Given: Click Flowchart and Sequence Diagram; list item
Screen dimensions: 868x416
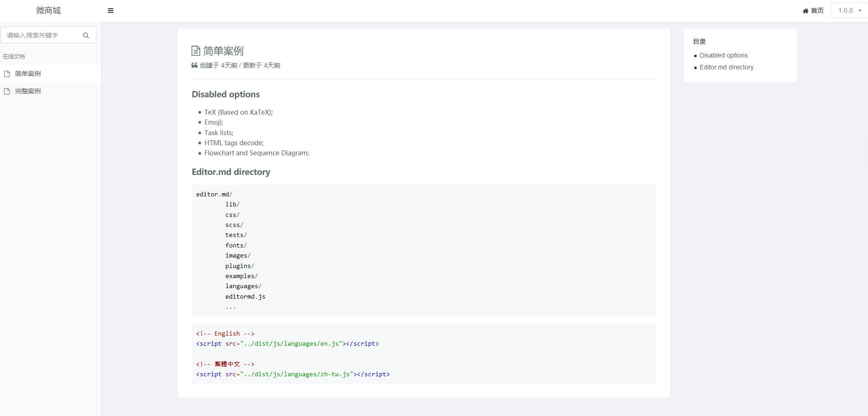Looking at the screenshot, I should point(256,153).
